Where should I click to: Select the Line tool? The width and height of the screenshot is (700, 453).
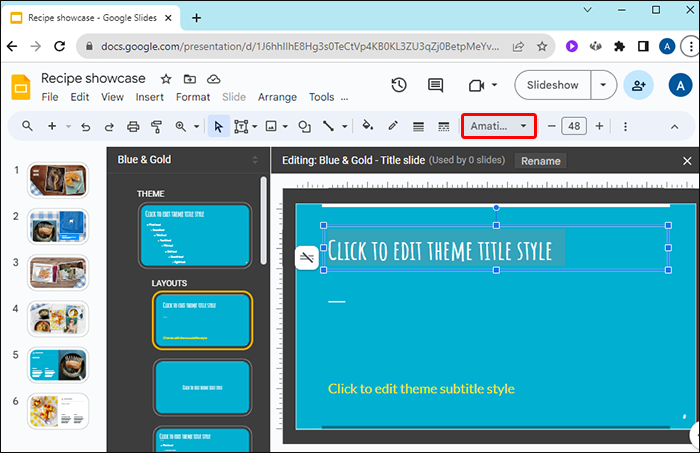click(x=328, y=126)
